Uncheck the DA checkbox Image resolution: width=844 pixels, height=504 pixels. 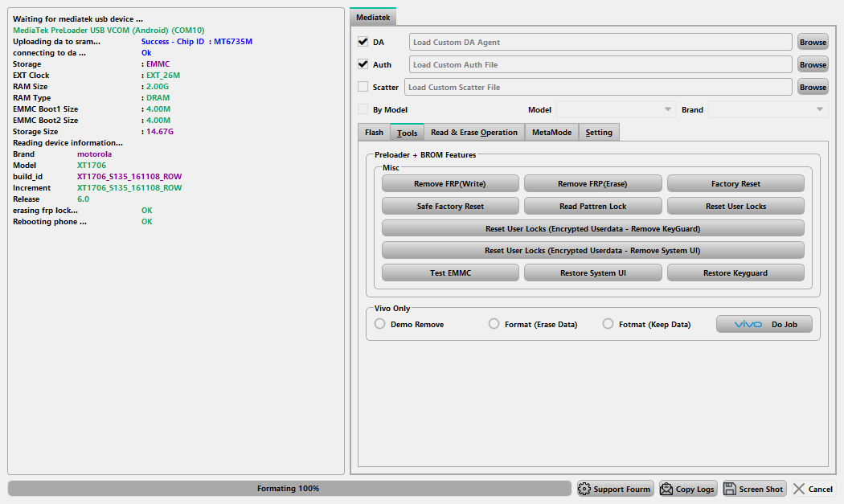[x=363, y=42]
